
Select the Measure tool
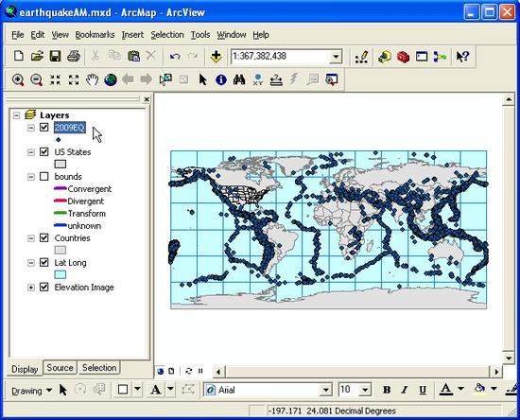(276, 79)
